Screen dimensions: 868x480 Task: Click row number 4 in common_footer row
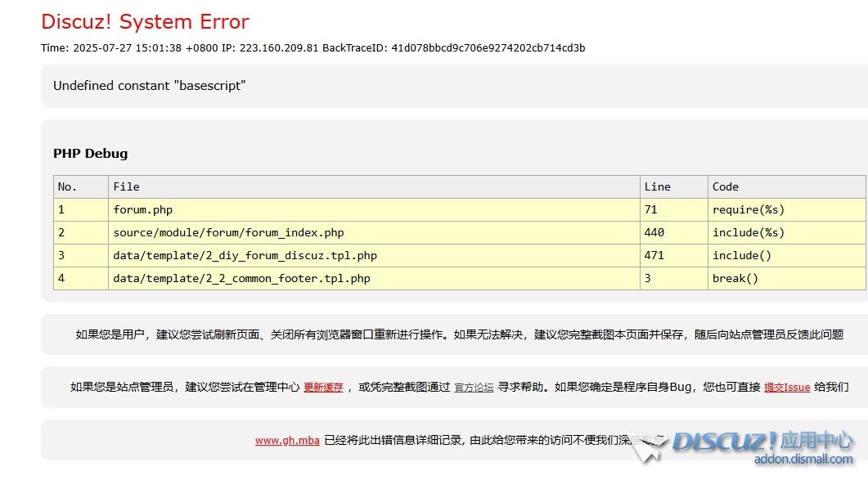81,279
